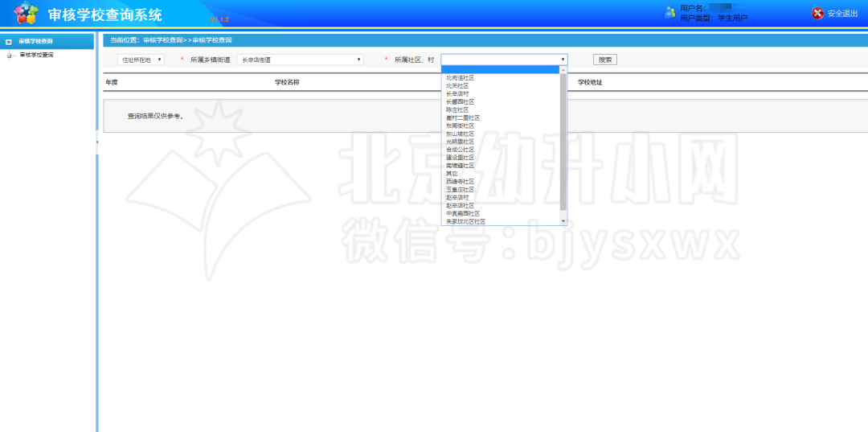868x432 pixels.
Task: Select the blank highlighted option in dropdown list
Action: click(x=501, y=70)
